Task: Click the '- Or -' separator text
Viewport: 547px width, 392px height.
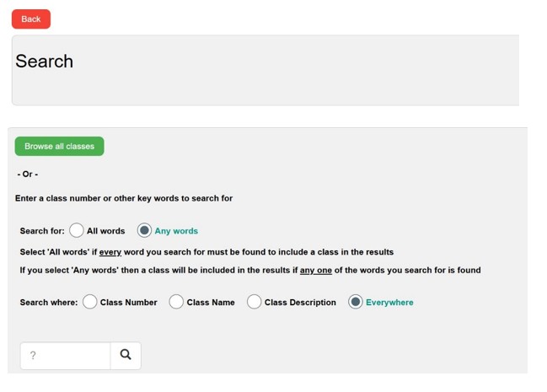Action: point(28,175)
